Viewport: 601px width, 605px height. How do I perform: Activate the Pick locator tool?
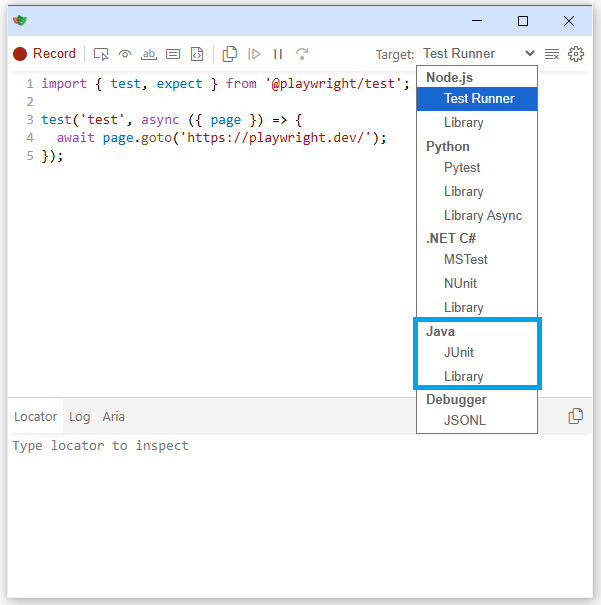click(101, 54)
